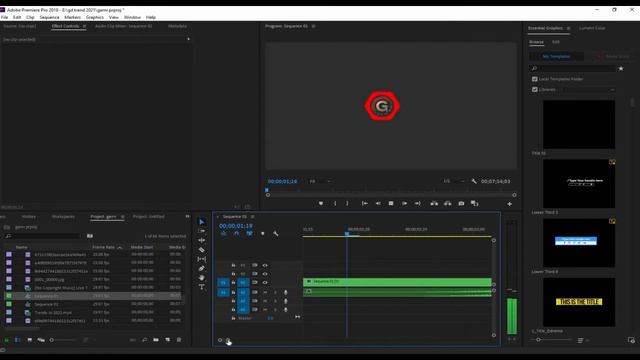Select the Ripple Edit tool
The height and width of the screenshot is (360, 640).
pos(202,240)
